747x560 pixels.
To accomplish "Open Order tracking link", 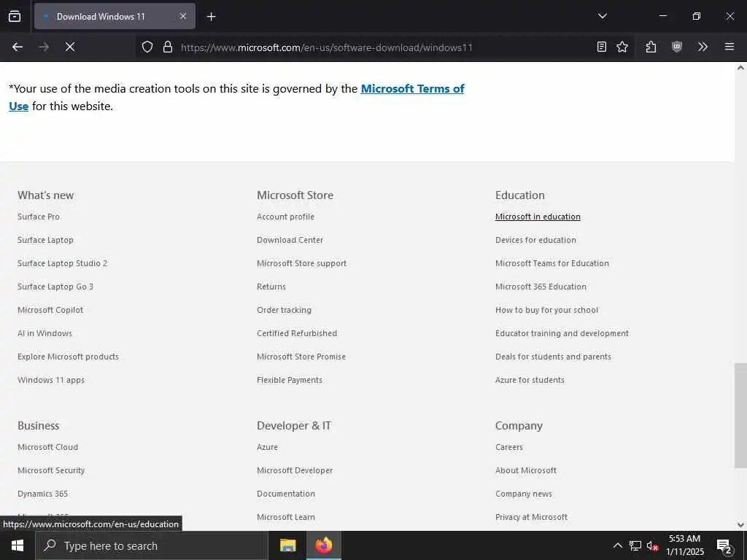I will (284, 310).
